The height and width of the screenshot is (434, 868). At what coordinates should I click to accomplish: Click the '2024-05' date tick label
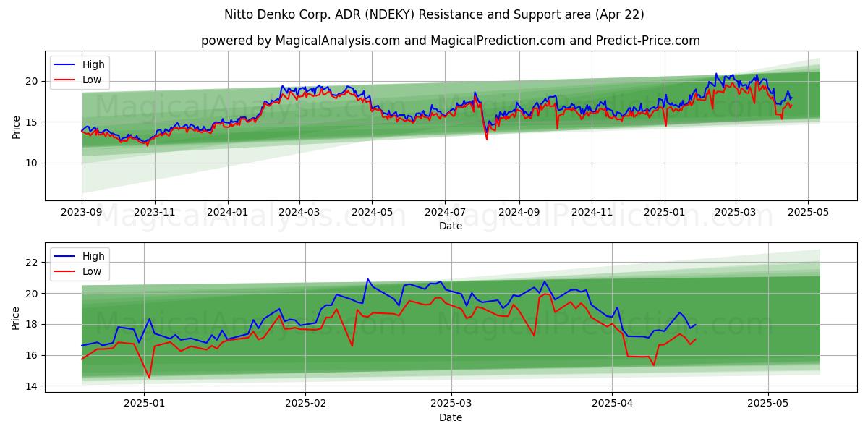(373, 212)
